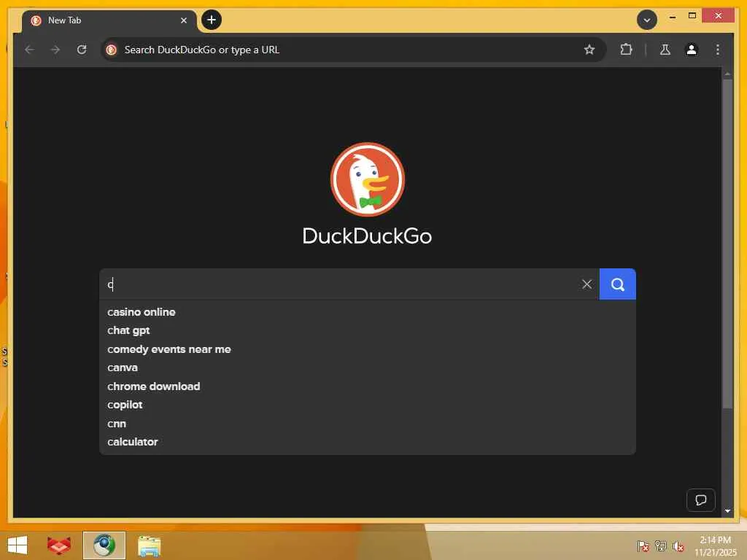Click the scrollbar down arrow
The image size is (747, 560).
[727, 510]
